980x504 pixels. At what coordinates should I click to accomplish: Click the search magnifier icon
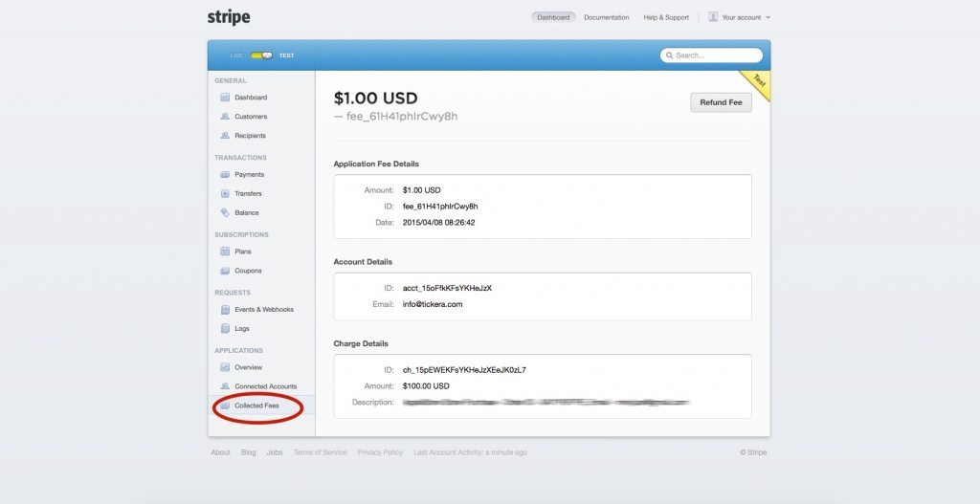(x=669, y=55)
